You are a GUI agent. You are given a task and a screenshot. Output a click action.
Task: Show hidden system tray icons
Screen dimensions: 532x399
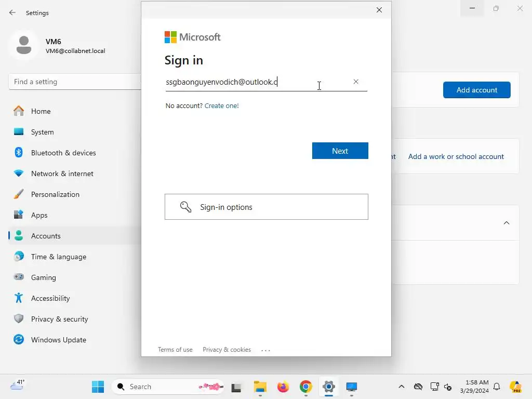pyautogui.click(x=402, y=387)
